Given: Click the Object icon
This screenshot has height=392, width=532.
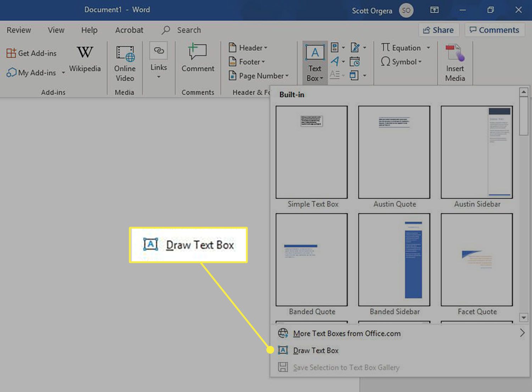Looking at the screenshot, I should tap(354, 75).
